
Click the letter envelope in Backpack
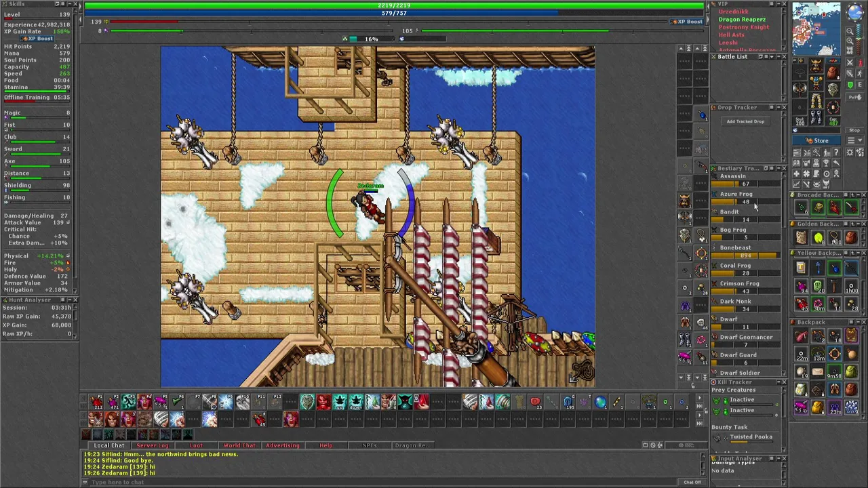tap(818, 371)
